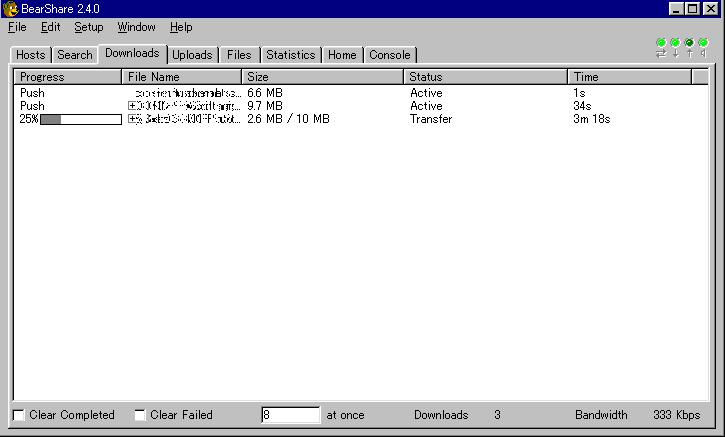Close the BearShare window
725x437 pixels.
click(x=711, y=9)
